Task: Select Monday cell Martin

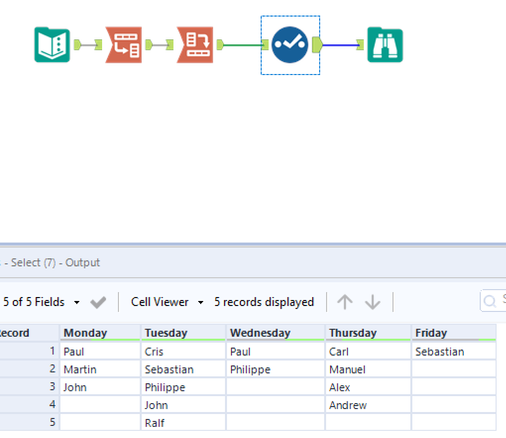Action: click(x=100, y=369)
